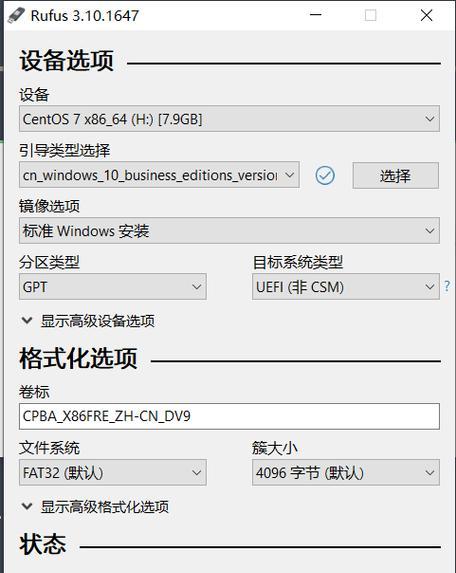The height and width of the screenshot is (573, 456).
Task: Open the image option dropdown 标准 Windows 安装
Action: pyautogui.click(x=229, y=231)
